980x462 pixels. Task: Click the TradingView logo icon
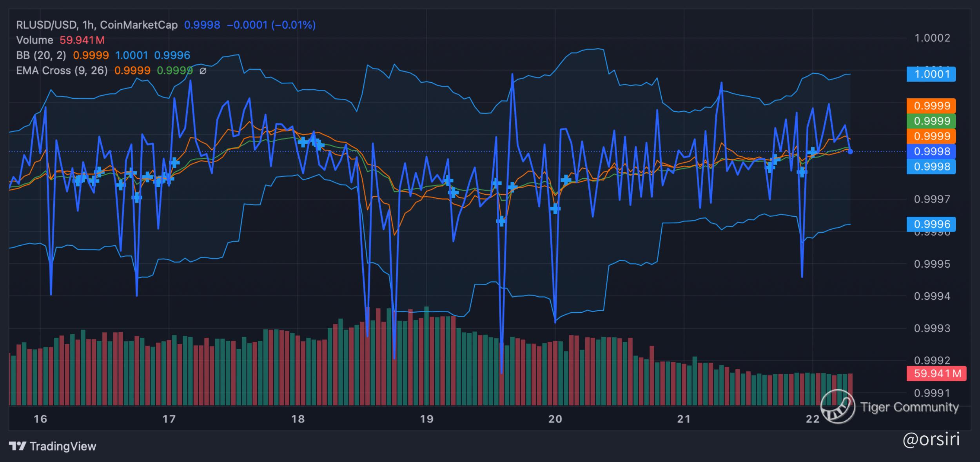tap(18, 446)
